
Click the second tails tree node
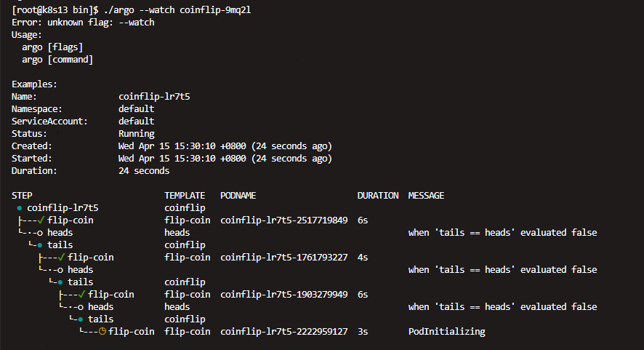click(x=80, y=282)
